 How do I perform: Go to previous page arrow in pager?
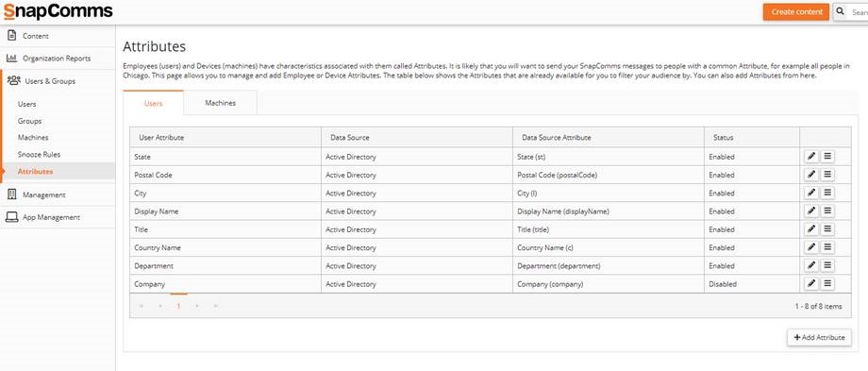pos(160,306)
